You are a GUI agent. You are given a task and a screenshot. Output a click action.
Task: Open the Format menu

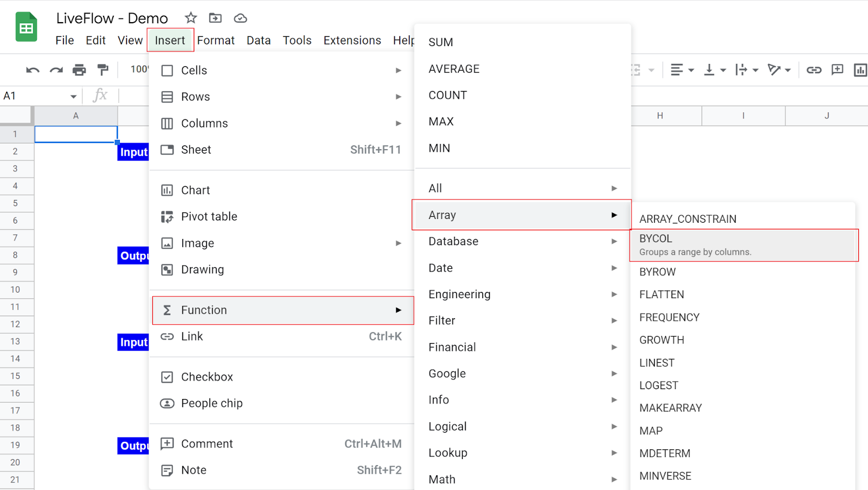click(216, 40)
